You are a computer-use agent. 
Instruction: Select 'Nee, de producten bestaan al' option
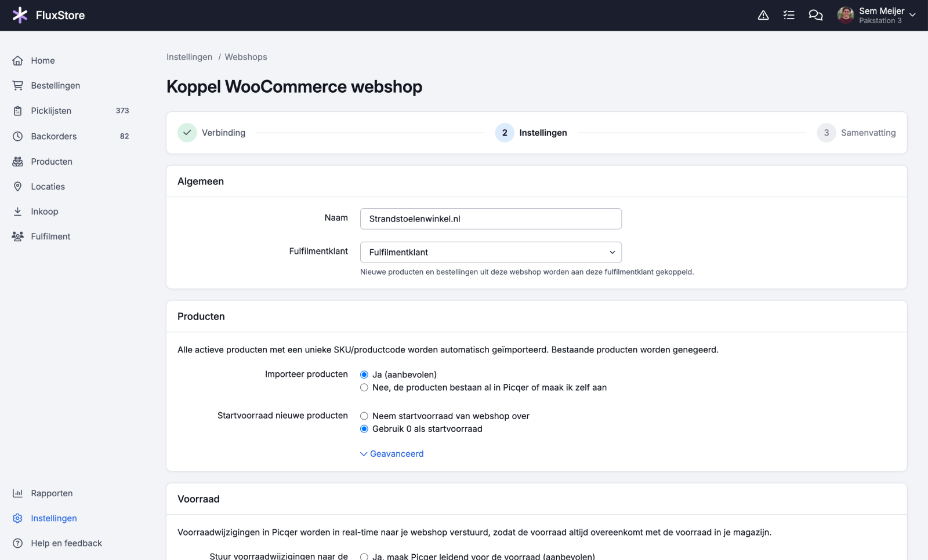[x=364, y=388]
